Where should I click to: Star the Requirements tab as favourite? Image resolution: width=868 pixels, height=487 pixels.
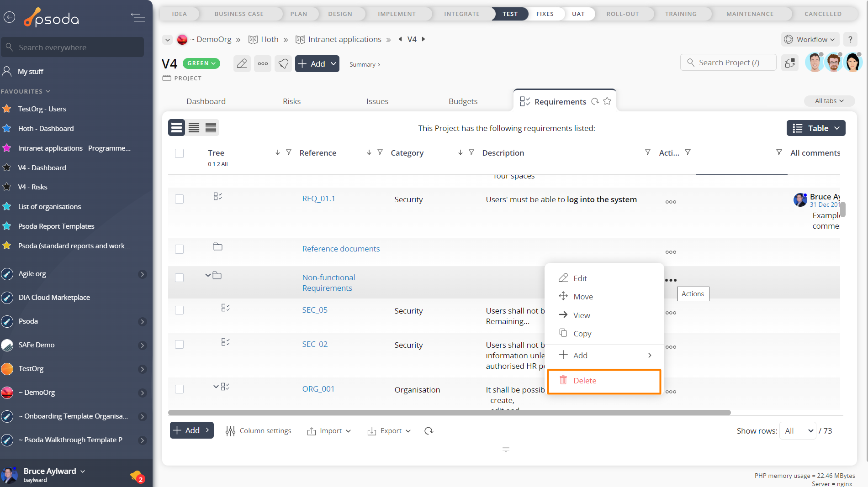[607, 101]
